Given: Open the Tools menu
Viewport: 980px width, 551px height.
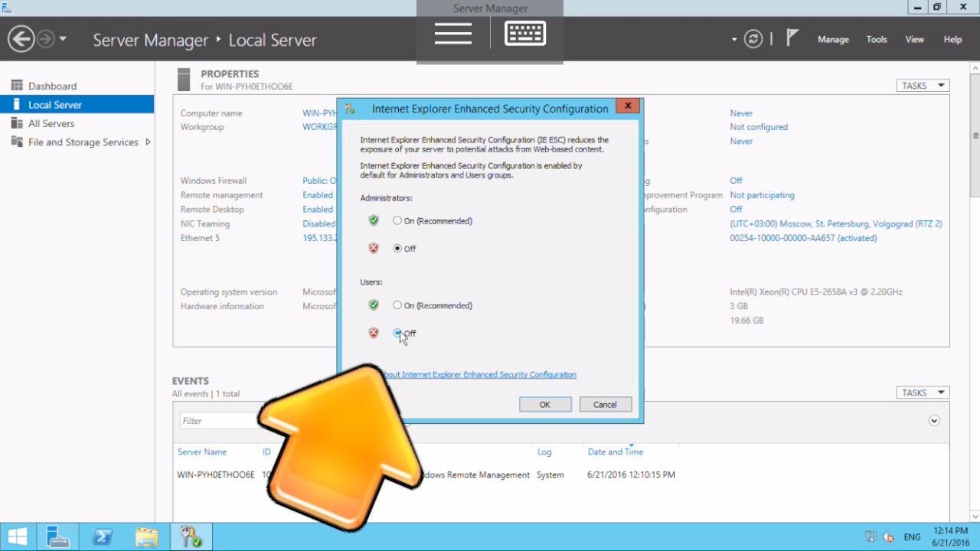Looking at the screenshot, I should pyautogui.click(x=877, y=39).
